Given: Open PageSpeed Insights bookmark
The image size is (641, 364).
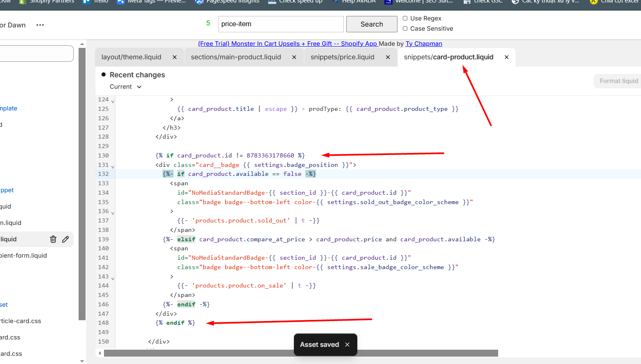Looking at the screenshot, I should tap(228, 2).
